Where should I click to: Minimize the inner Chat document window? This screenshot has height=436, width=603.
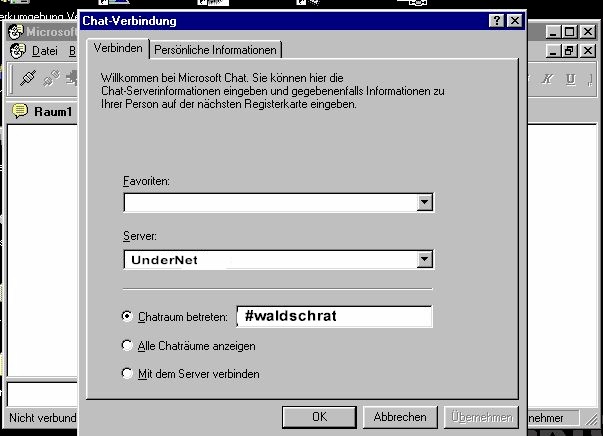tap(553, 50)
